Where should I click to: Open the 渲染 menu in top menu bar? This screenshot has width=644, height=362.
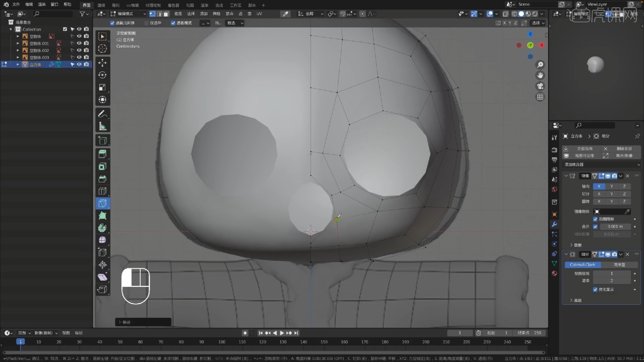tap(42, 5)
